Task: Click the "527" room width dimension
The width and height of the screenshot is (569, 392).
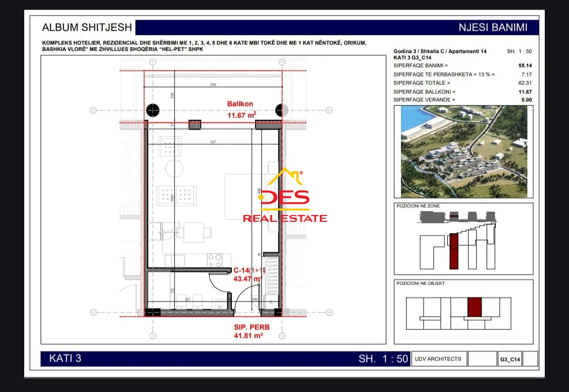Action: pos(213,142)
